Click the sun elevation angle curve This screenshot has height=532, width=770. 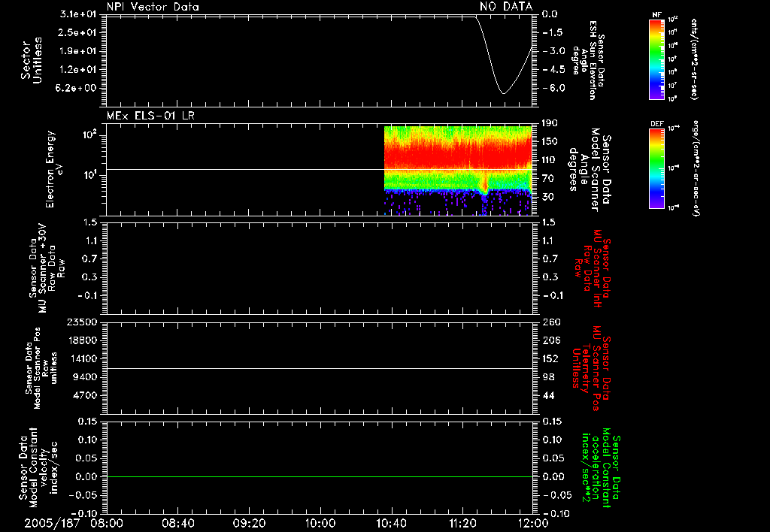(503, 54)
